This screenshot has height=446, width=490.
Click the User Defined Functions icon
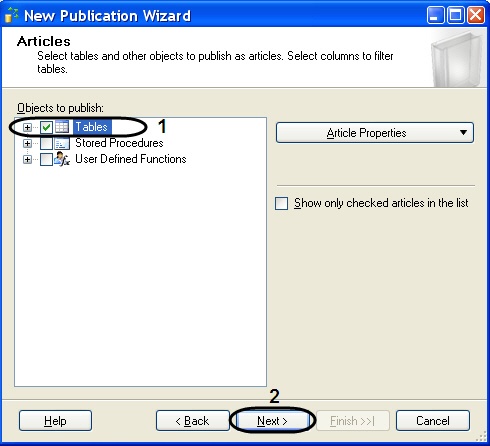62,159
